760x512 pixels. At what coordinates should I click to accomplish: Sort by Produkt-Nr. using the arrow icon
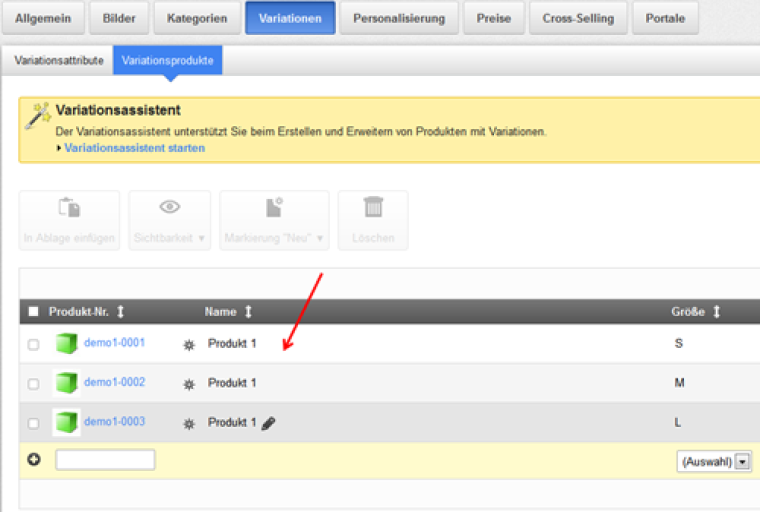121,312
